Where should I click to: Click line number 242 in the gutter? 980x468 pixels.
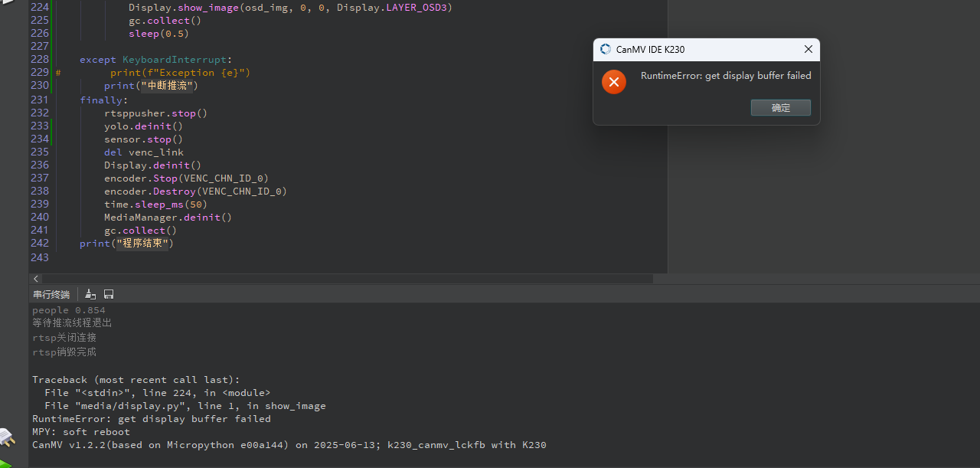click(x=39, y=243)
